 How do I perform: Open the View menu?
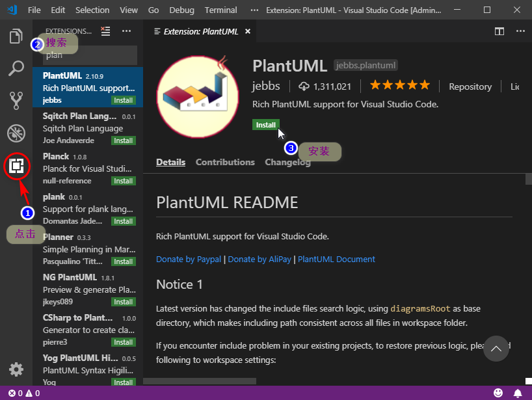pos(129,10)
